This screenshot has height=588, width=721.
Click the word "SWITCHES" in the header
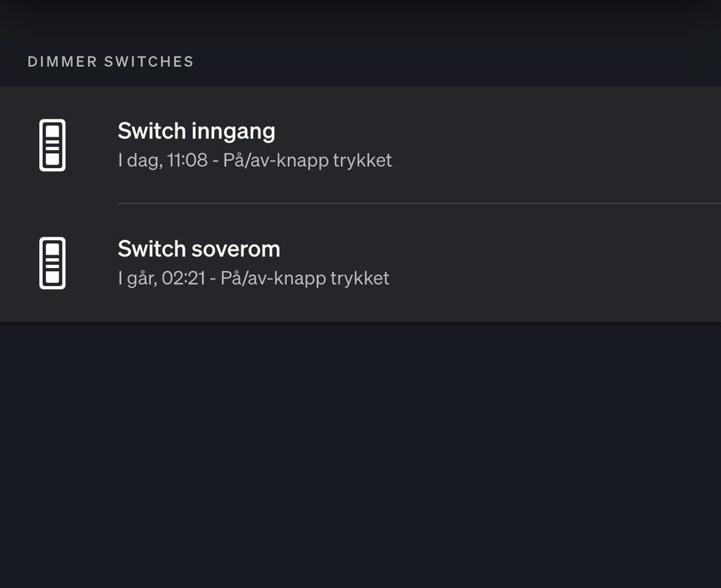[149, 62]
